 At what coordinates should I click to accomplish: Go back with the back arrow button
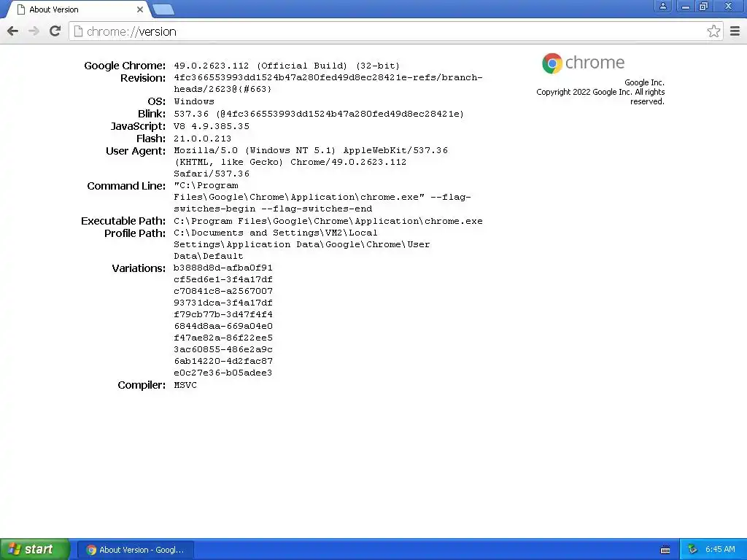point(13,31)
